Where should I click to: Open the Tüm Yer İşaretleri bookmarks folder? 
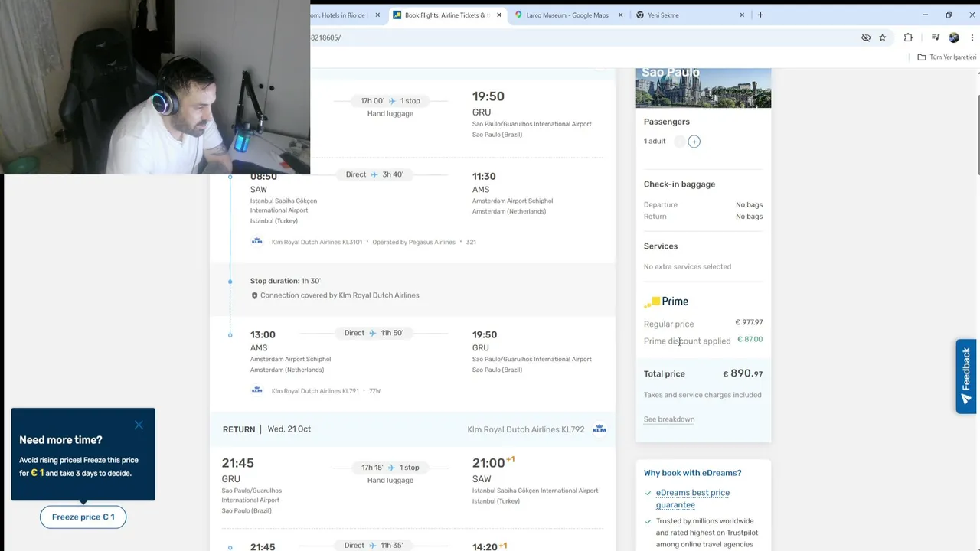click(947, 57)
